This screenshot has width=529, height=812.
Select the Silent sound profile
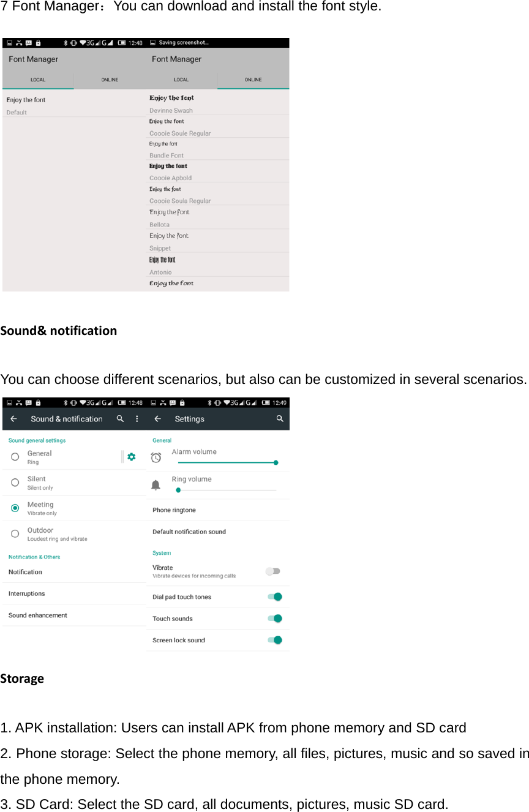pos(15,482)
